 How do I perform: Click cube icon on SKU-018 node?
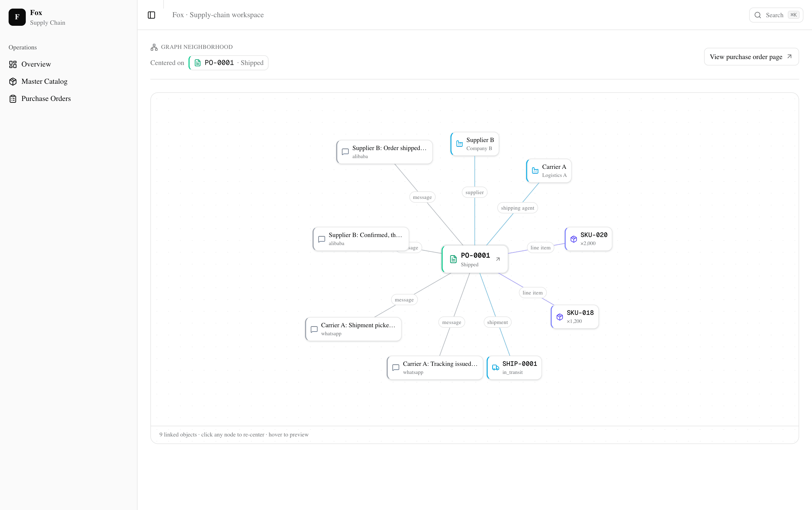pyautogui.click(x=560, y=317)
